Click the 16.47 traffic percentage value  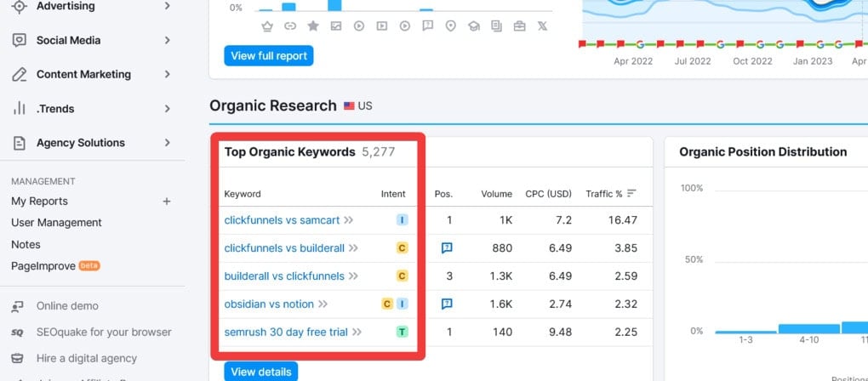(622, 220)
